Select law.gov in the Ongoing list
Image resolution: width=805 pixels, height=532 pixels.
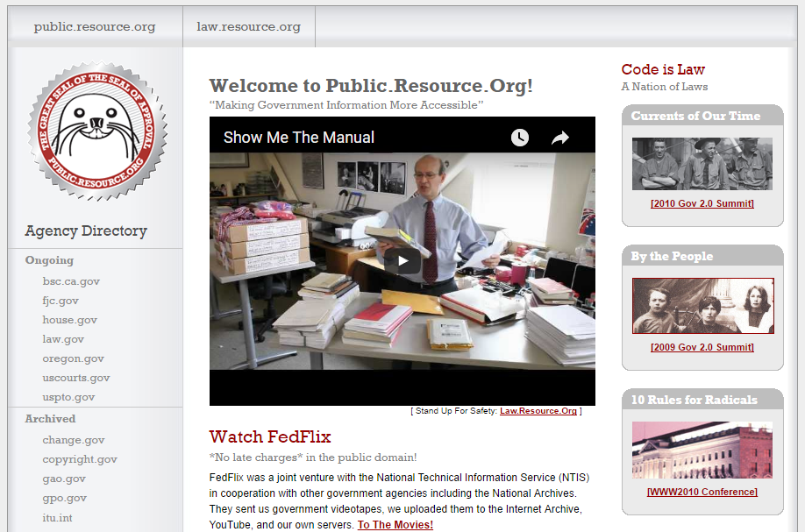point(63,339)
